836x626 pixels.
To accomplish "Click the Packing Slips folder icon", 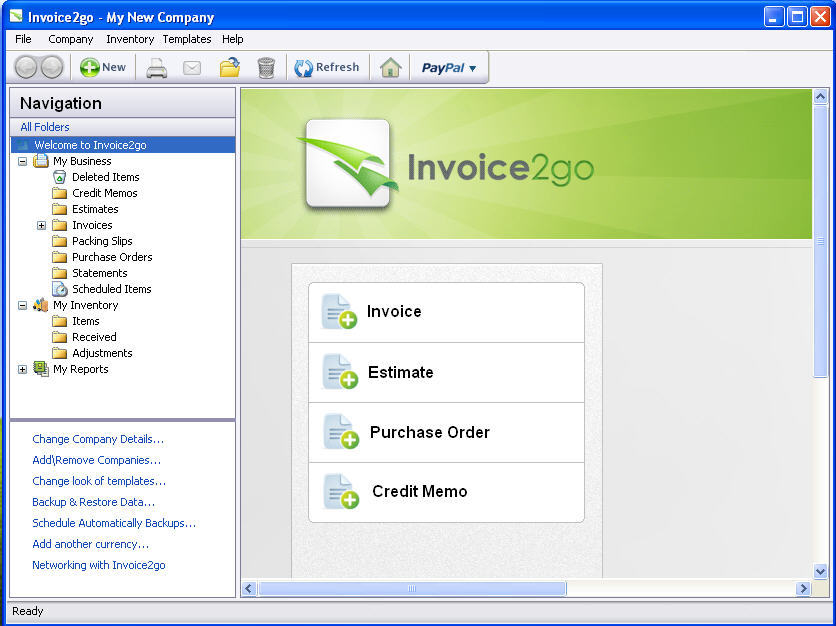I will click(60, 241).
